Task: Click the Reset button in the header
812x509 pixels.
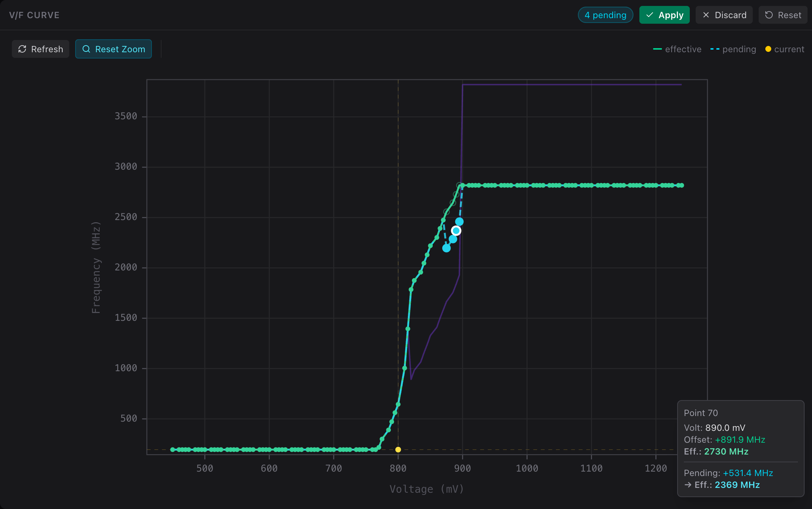Action: pyautogui.click(x=783, y=15)
